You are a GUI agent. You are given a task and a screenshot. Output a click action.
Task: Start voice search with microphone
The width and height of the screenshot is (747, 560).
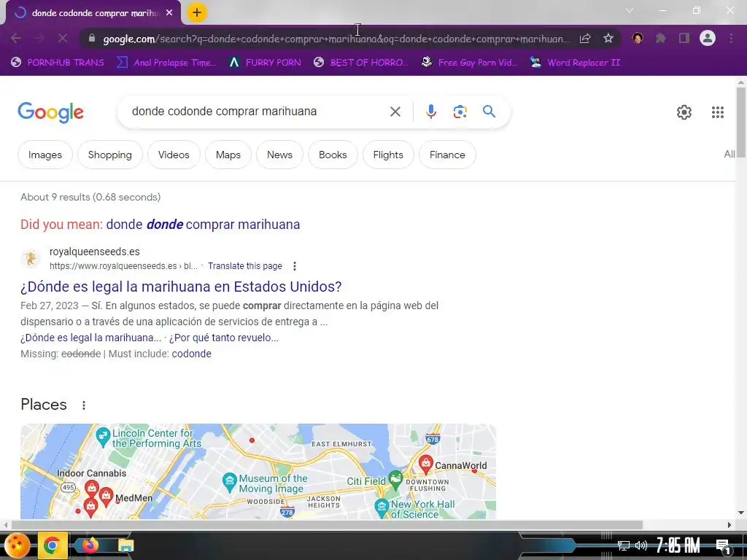point(430,112)
